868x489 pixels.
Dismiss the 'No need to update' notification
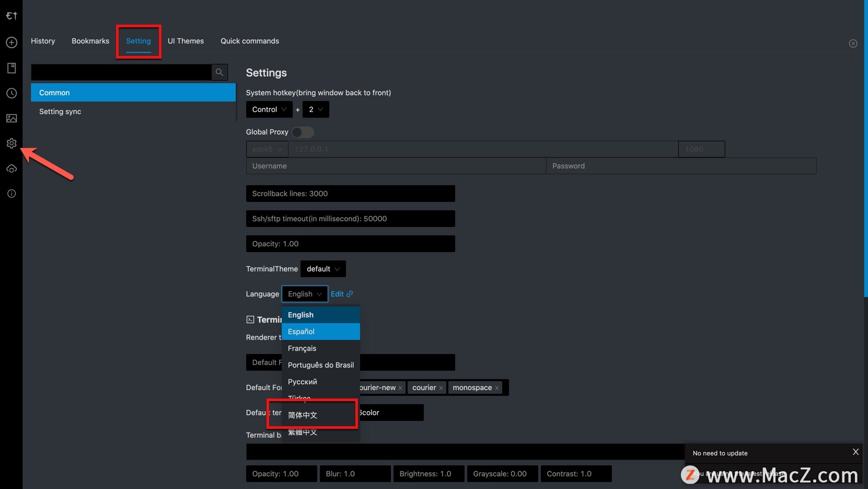[855, 452]
